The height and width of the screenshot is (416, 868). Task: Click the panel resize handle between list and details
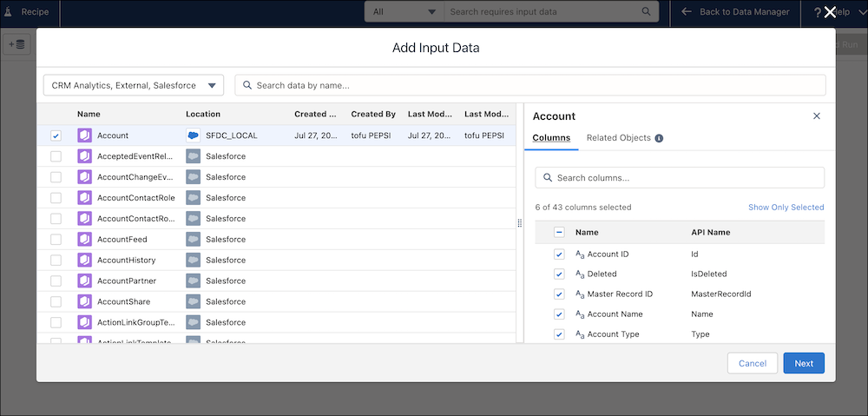pos(519,222)
